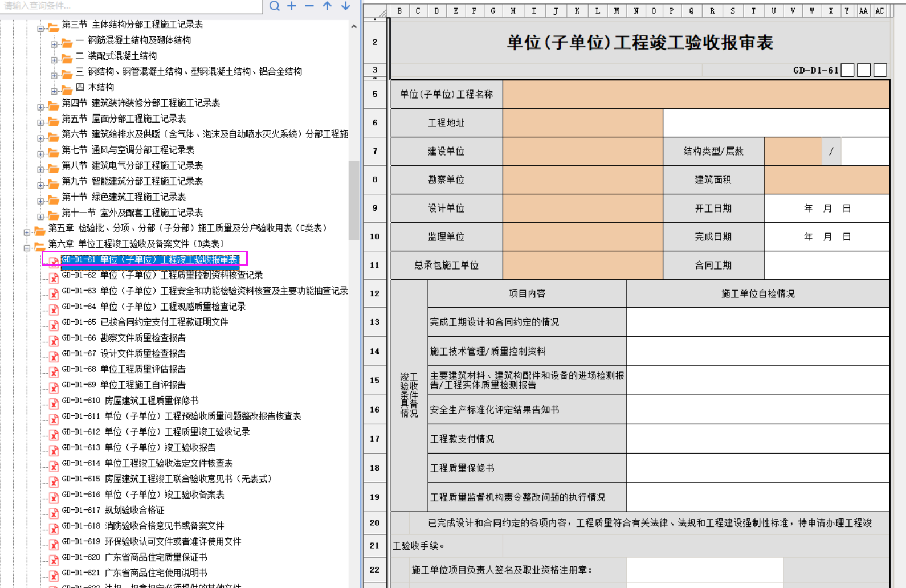Click the search magnifier icon
Screen dimensions: 906x588
click(275, 6)
